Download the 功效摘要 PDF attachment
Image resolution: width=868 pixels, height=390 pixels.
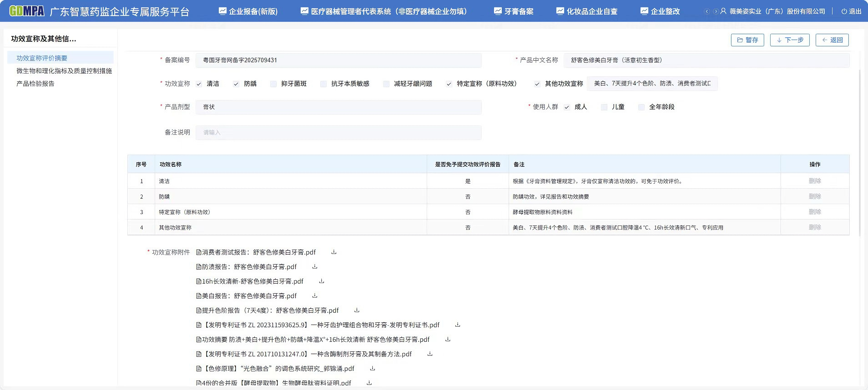(x=447, y=339)
